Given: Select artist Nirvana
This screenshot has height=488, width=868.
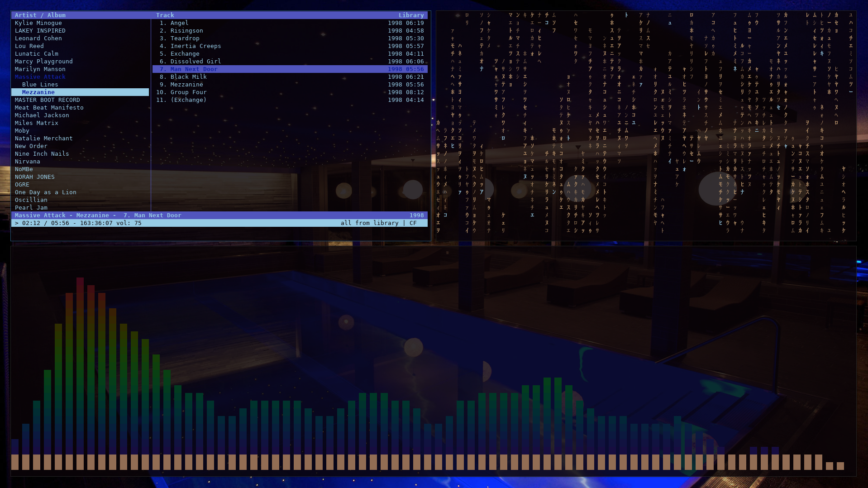Looking at the screenshot, I should tap(27, 162).
